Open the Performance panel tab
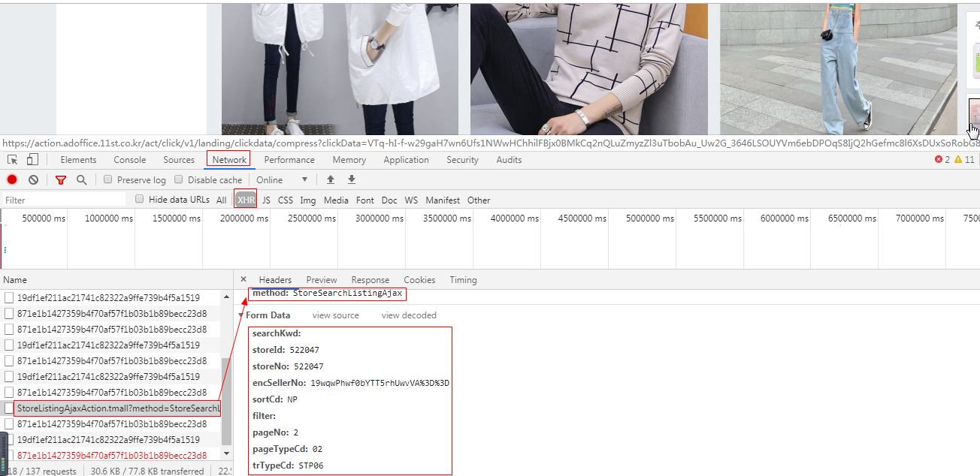The height and width of the screenshot is (476, 980). [x=289, y=159]
